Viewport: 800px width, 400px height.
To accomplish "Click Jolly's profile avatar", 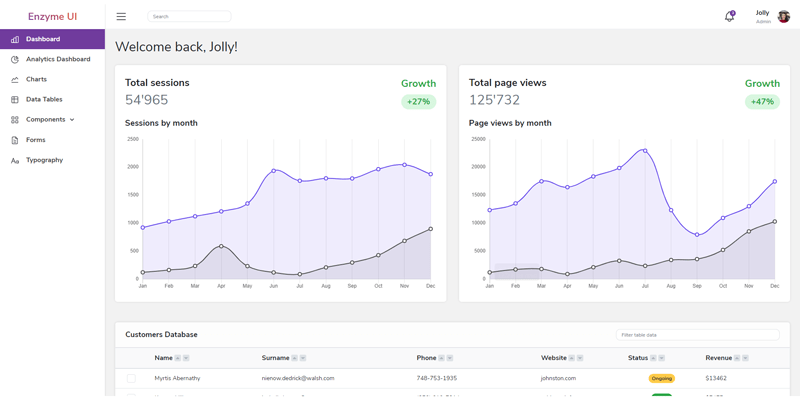I will pos(784,16).
